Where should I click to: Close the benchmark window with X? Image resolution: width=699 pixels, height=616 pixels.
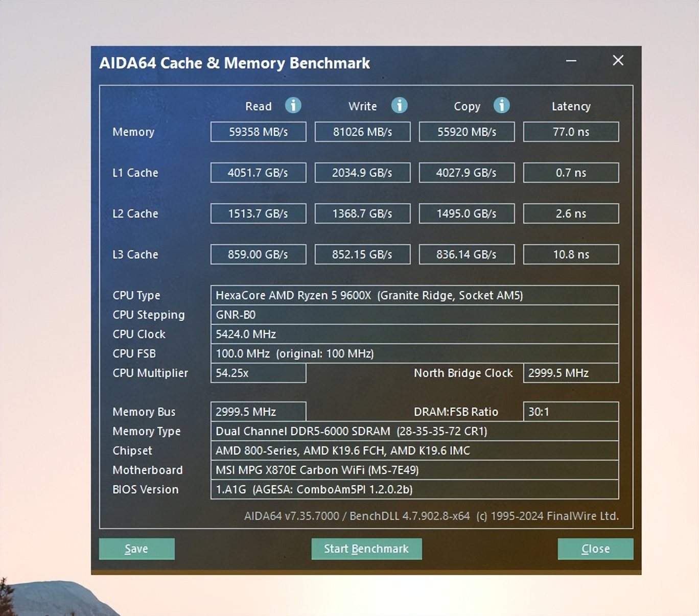[618, 60]
